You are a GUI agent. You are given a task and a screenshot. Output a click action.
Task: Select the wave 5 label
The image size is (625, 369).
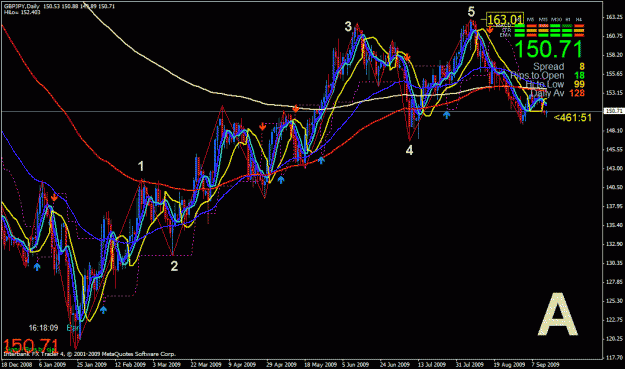click(471, 12)
